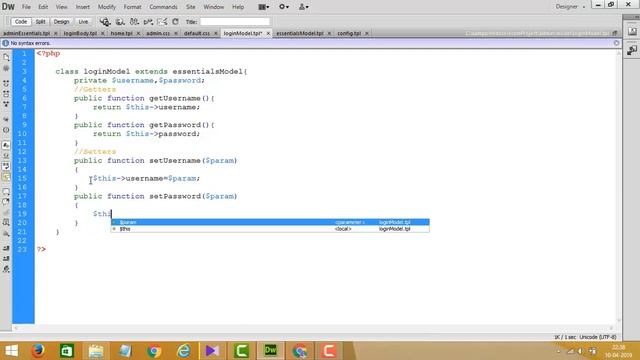Click the Outdent Code icon

pos(6,258)
